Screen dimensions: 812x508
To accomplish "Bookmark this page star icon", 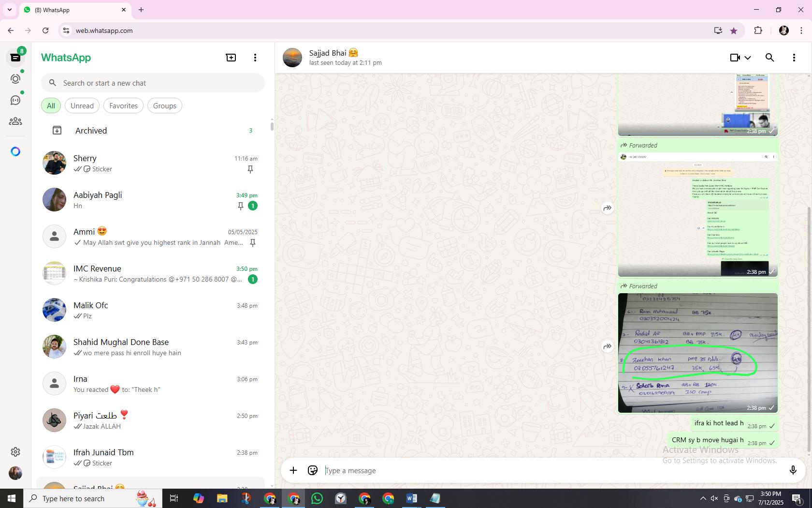I will [x=734, y=30].
